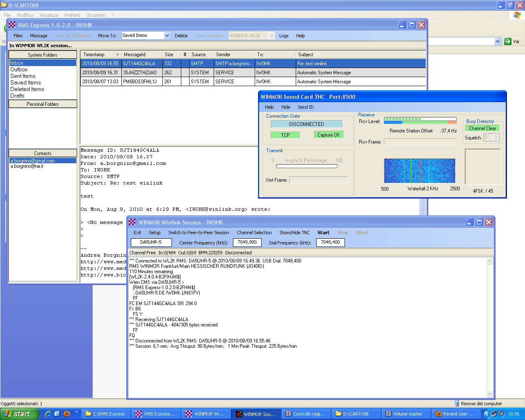Click the Center Frequency 7049,900 field
This screenshot has height=420, width=525.
click(x=247, y=242)
